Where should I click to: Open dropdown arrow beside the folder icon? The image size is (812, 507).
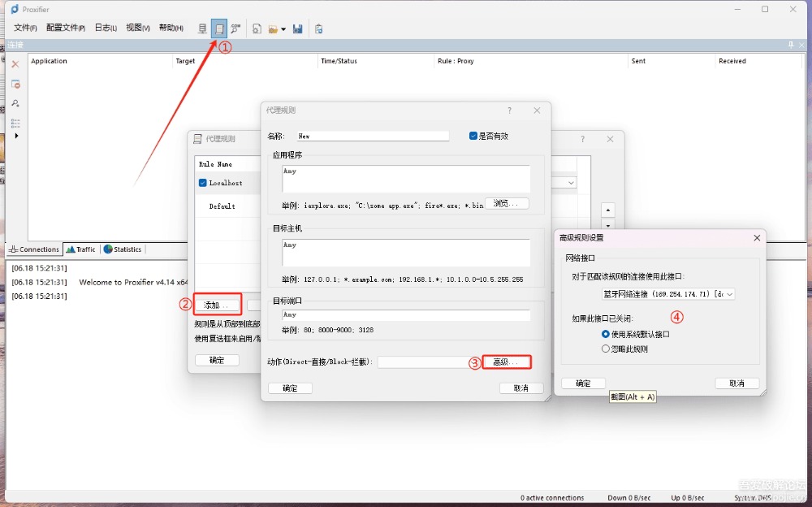[x=283, y=29]
